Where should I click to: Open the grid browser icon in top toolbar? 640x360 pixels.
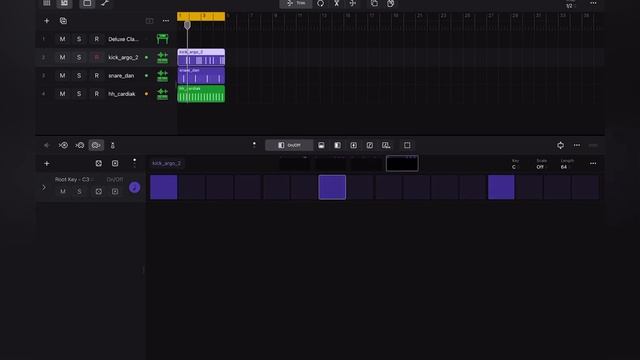pos(47,3)
